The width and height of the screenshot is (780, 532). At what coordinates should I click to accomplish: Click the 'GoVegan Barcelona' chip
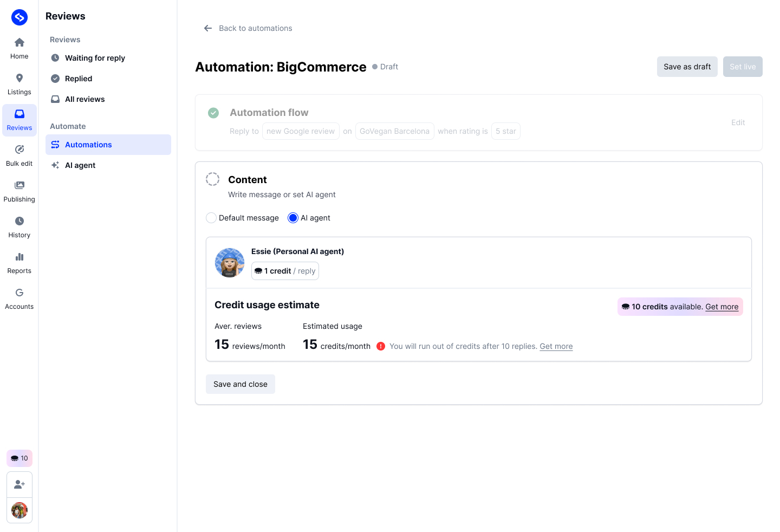click(x=394, y=131)
